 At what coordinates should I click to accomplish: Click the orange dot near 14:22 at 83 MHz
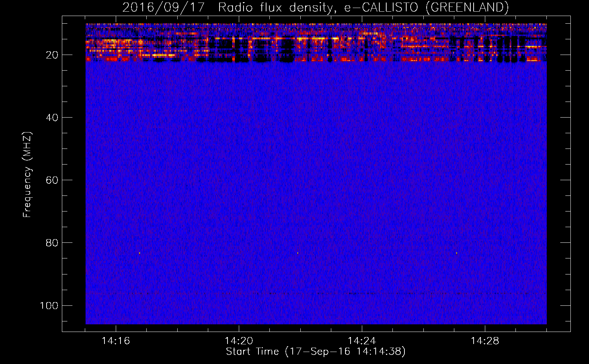click(298, 253)
